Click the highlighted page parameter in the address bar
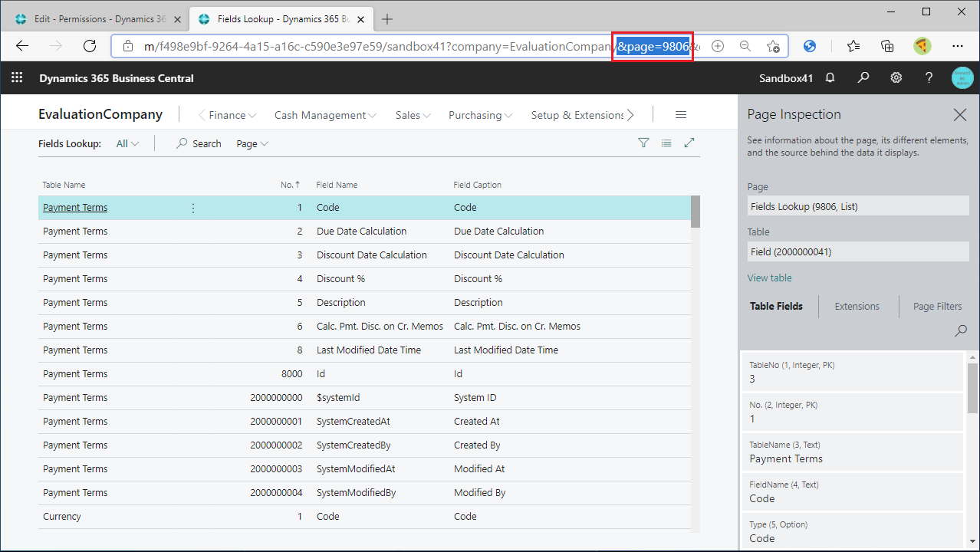This screenshot has width=980, height=552. (652, 46)
